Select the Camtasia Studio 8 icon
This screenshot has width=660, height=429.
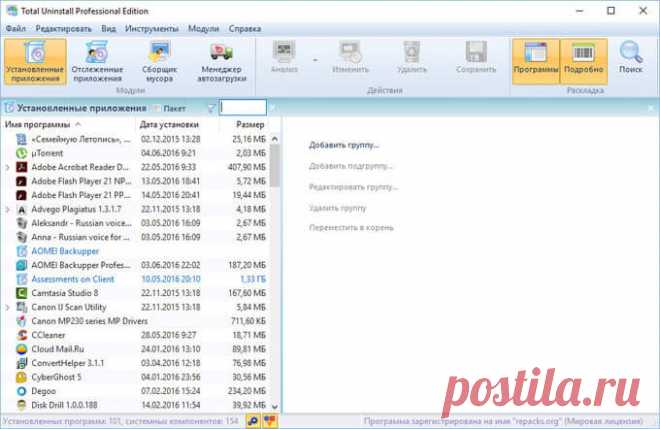pos(21,293)
